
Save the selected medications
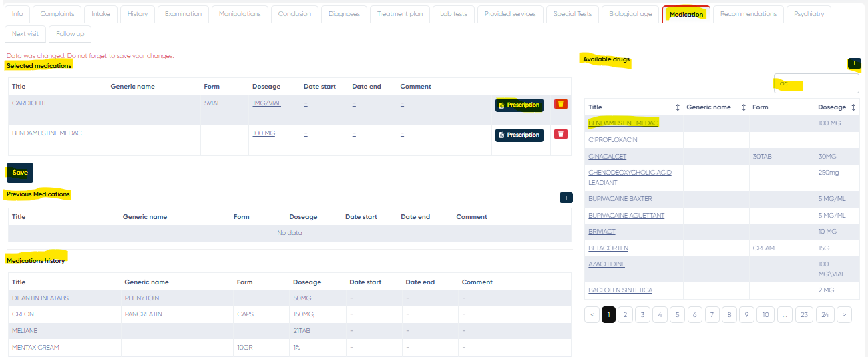click(20, 173)
